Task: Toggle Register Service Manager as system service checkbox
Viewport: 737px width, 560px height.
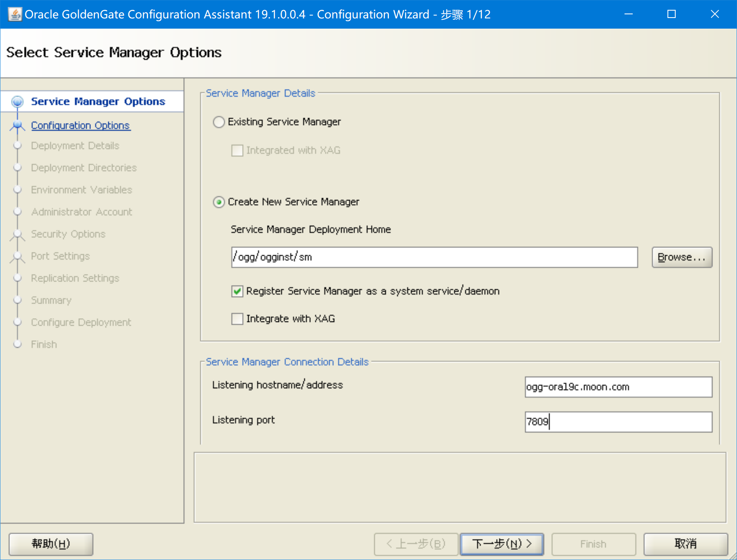Action: coord(237,291)
